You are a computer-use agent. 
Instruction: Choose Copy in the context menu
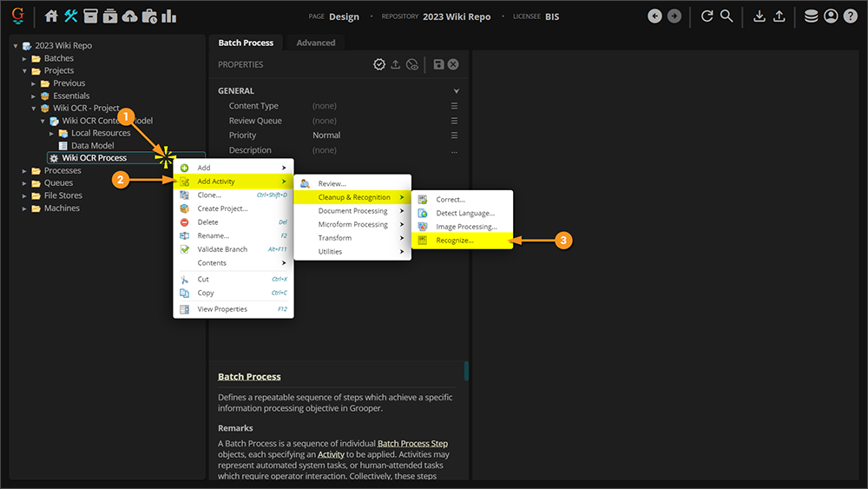click(x=233, y=293)
